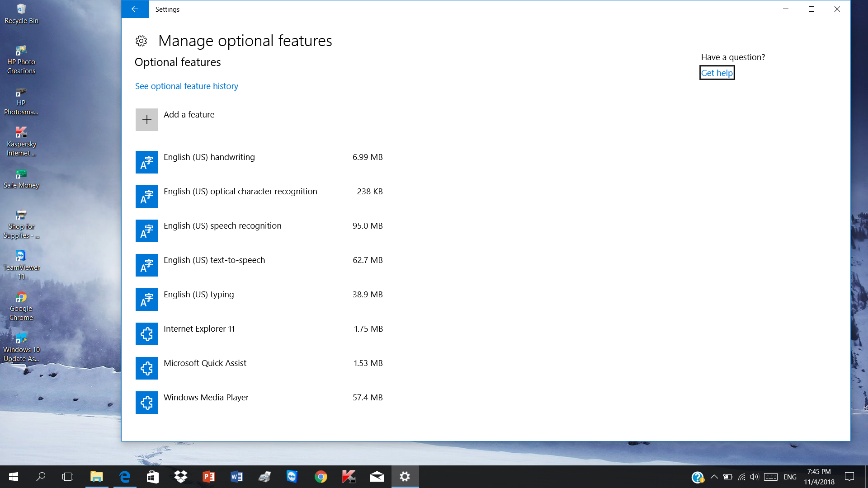Click the Get help link

(717, 73)
